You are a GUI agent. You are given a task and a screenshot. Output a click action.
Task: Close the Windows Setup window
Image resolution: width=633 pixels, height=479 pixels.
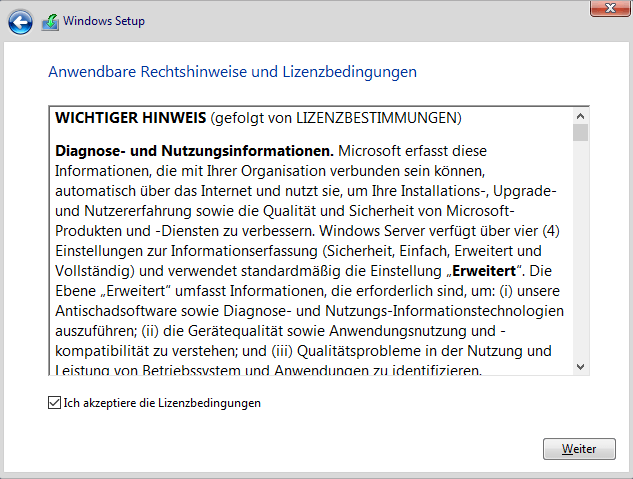point(610,8)
